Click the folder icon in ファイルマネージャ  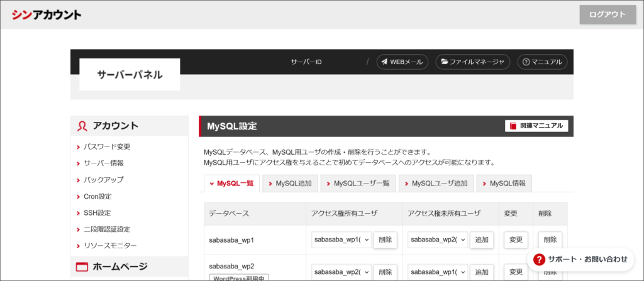click(445, 62)
